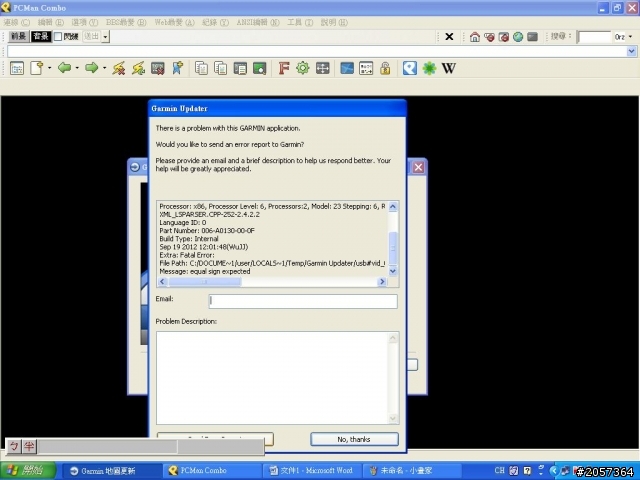Click the No, thanks button

354,439
